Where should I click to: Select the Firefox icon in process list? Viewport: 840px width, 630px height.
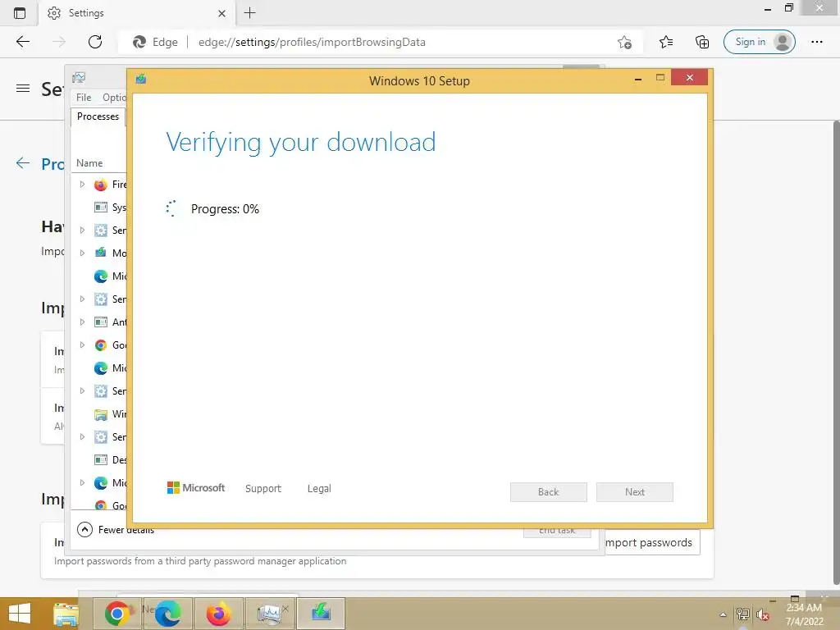(x=100, y=185)
